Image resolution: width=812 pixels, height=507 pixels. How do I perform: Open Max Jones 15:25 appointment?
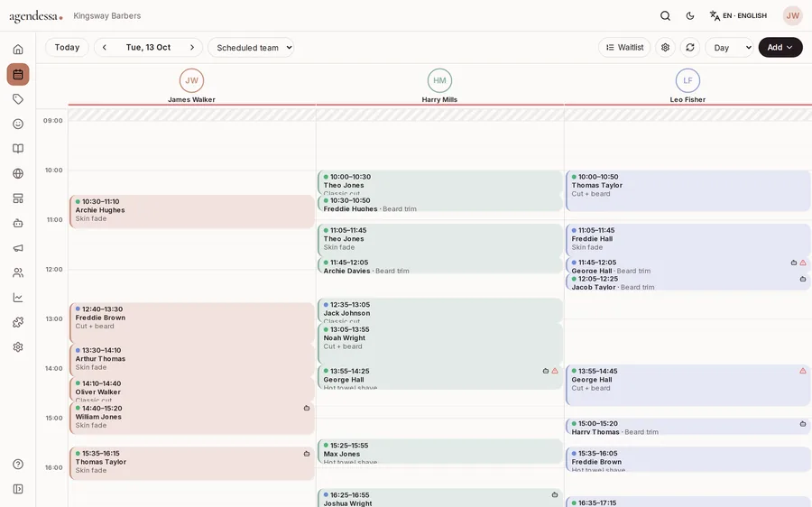[x=439, y=452]
